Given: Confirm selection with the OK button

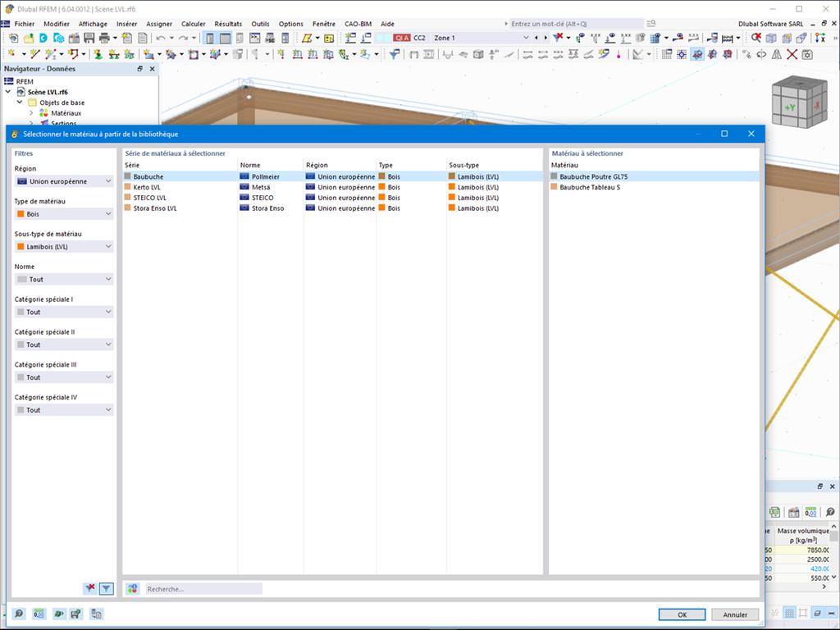Looking at the screenshot, I should (682, 614).
